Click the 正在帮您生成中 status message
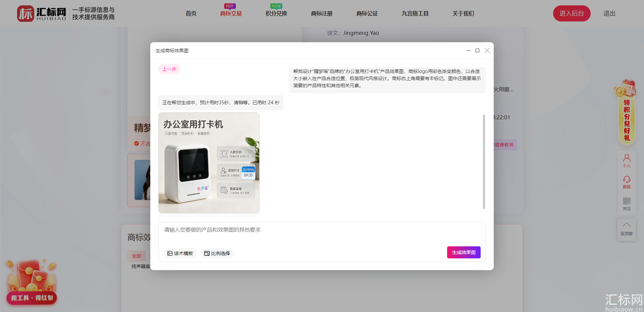 point(221,103)
